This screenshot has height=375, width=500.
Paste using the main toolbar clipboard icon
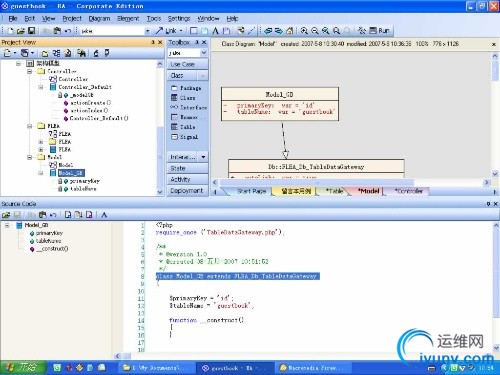pos(57,31)
